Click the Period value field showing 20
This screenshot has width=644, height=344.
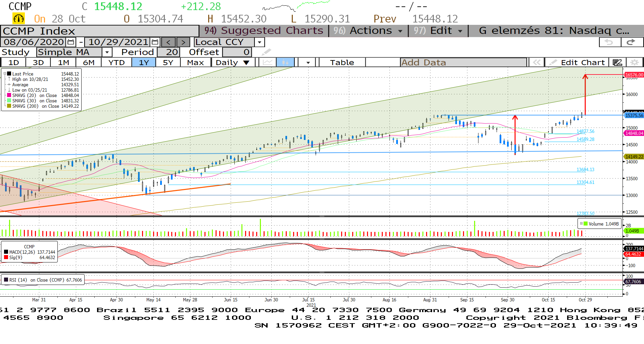[x=169, y=52]
